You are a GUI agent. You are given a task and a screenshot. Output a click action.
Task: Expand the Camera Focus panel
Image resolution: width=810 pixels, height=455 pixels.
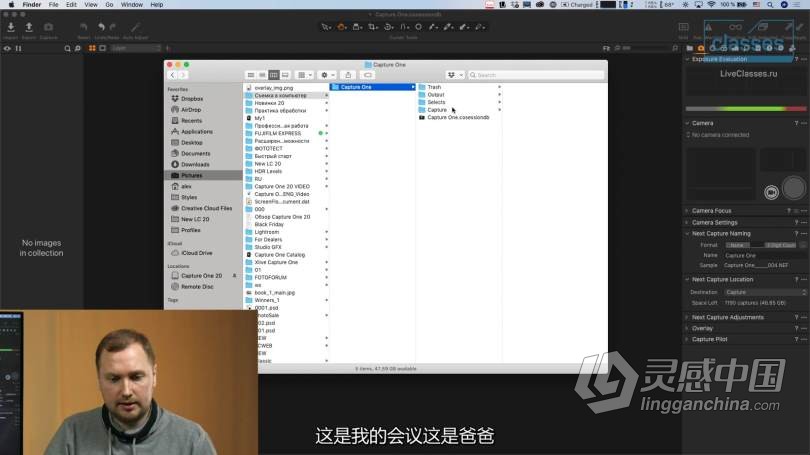(x=687, y=211)
